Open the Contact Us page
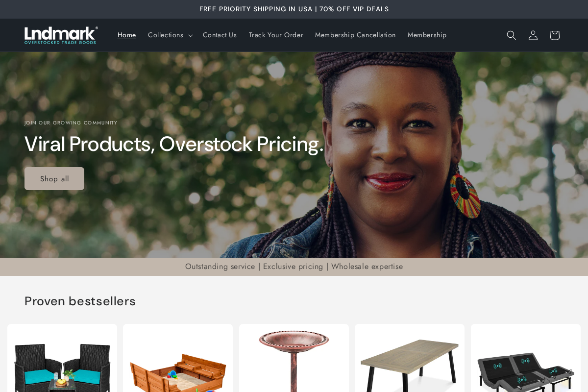This screenshot has height=392, width=588. point(220,35)
